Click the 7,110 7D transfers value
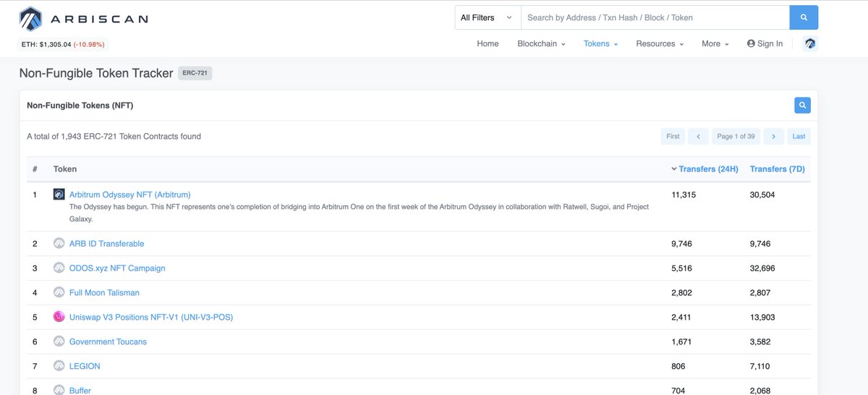 click(x=760, y=367)
